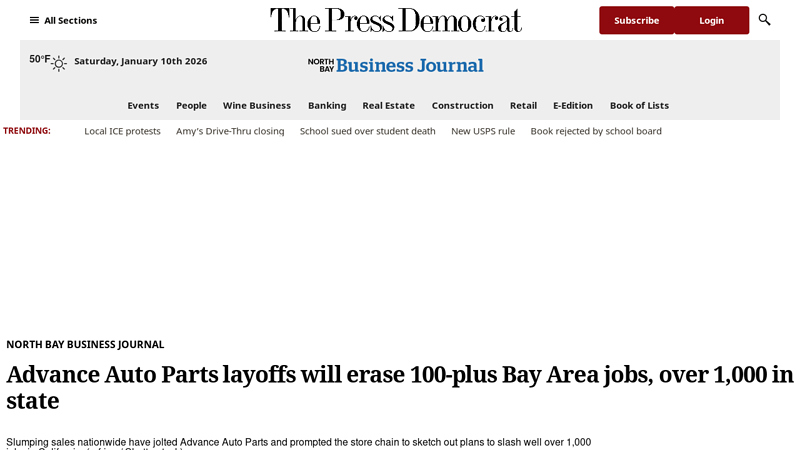Image resolution: width=800 pixels, height=450 pixels.
Task: Click the 50°F temperature reading
Action: [x=39, y=59]
